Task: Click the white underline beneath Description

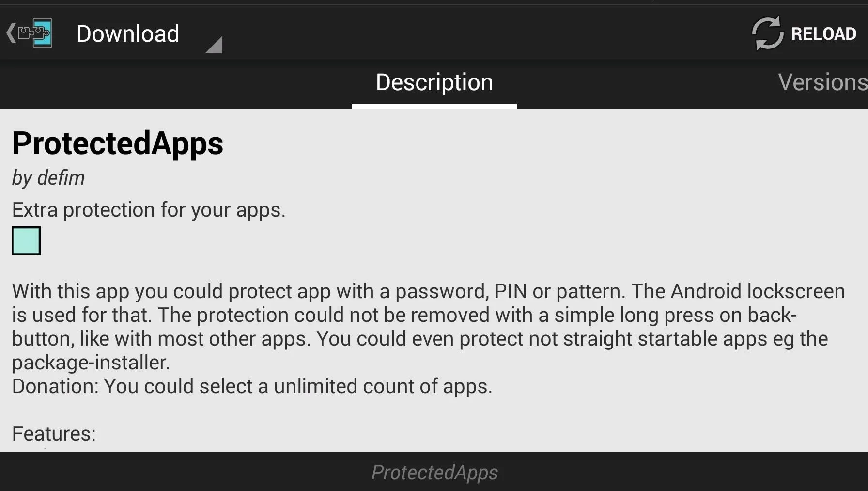Action: 434,106
